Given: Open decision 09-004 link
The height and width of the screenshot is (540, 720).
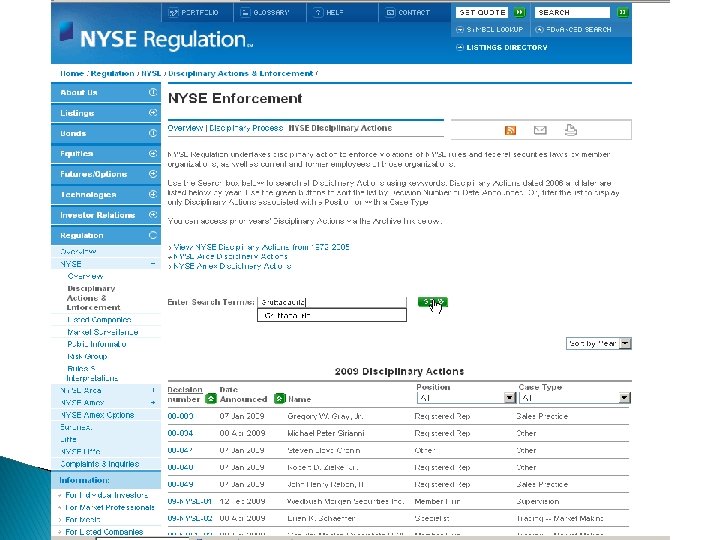Looking at the screenshot, I should (180, 433).
